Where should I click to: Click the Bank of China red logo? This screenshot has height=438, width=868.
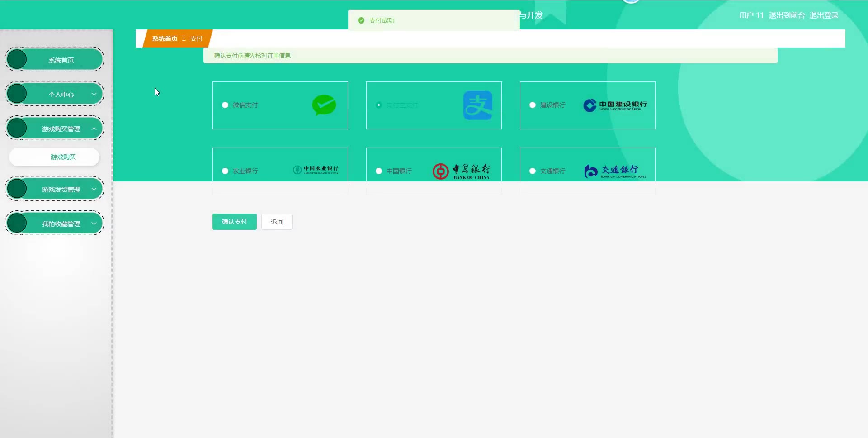(x=461, y=171)
